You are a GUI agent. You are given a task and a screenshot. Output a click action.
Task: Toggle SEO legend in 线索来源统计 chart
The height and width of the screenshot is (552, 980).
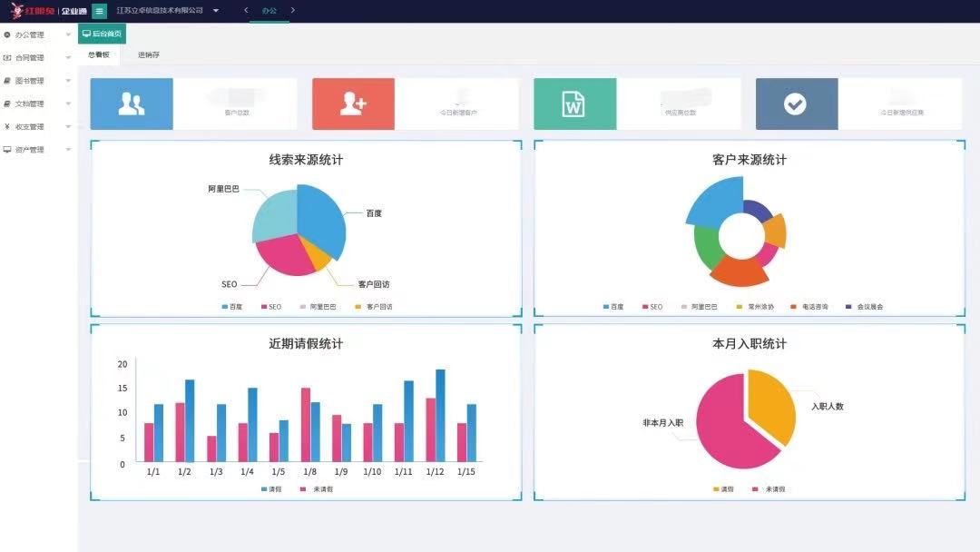[271, 307]
